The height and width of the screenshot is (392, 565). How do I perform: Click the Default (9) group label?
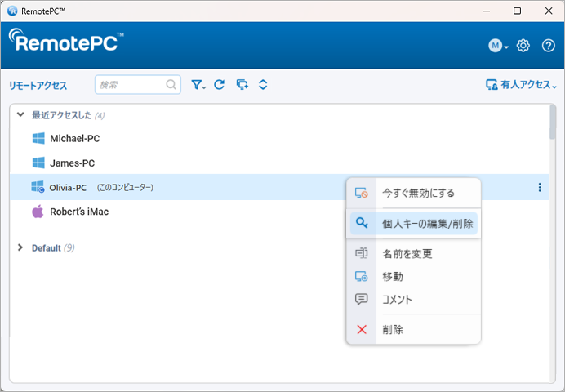tap(53, 248)
